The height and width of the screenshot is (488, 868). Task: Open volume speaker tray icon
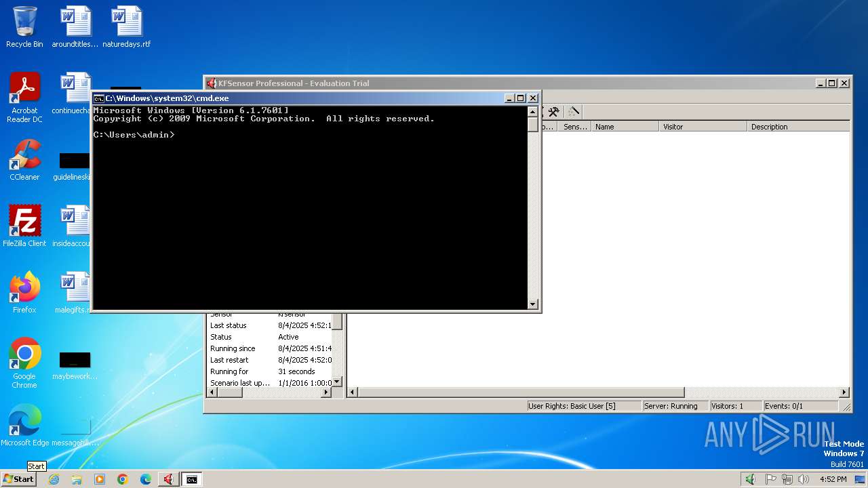click(x=804, y=479)
